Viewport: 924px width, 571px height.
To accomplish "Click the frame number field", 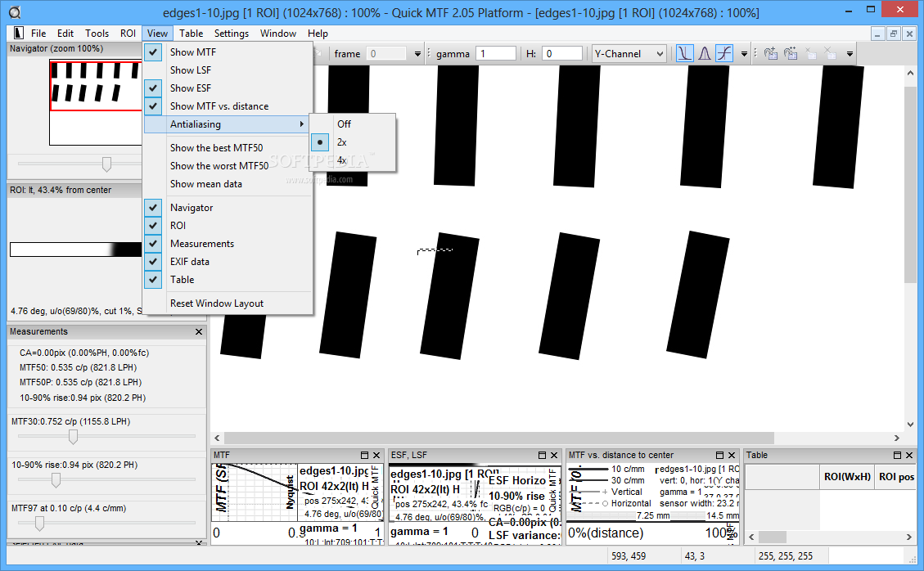I will (386, 54).
